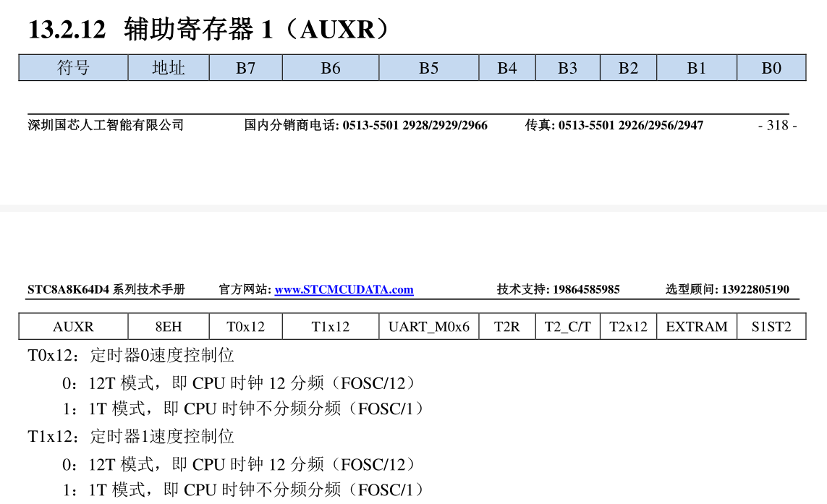The width and height of the screenshot is (827, 504).
Task: Click the S1ST2 table cell
Action: click(x=771, y=327)
